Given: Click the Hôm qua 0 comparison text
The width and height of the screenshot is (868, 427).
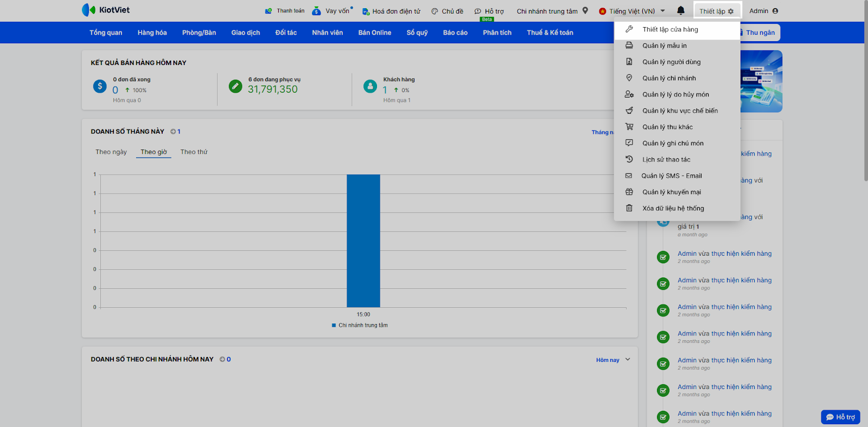Looking at the screenshot, I should tap(127, 100).
